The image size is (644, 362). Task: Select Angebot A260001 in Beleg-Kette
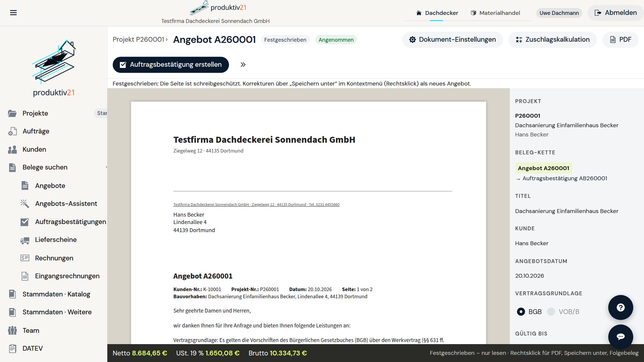pos(544,168)
